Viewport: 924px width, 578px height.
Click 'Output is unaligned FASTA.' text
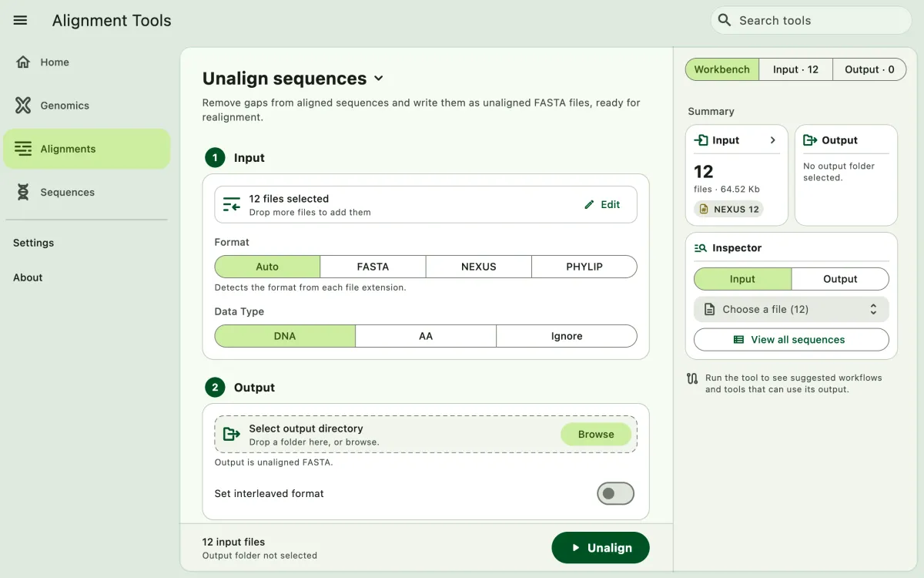click(x=274, y=463)
